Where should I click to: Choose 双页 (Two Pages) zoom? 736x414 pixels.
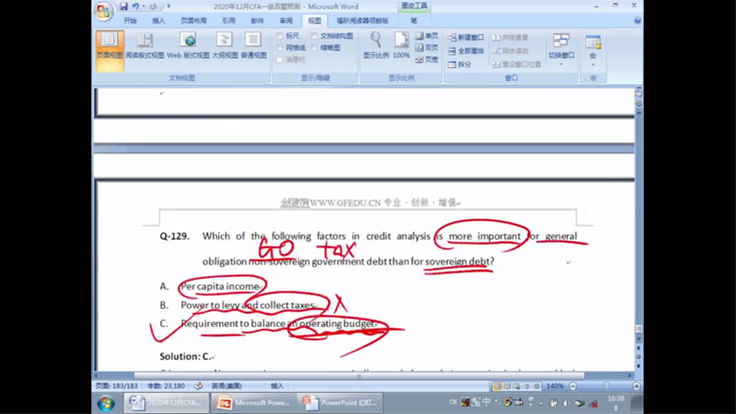click(x=427, y=48)
